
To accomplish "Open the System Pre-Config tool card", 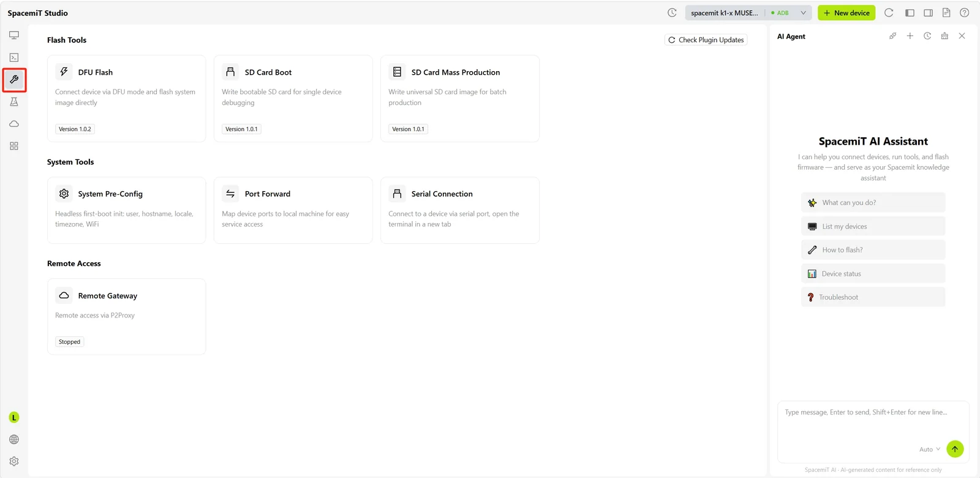I will [127, 210].
